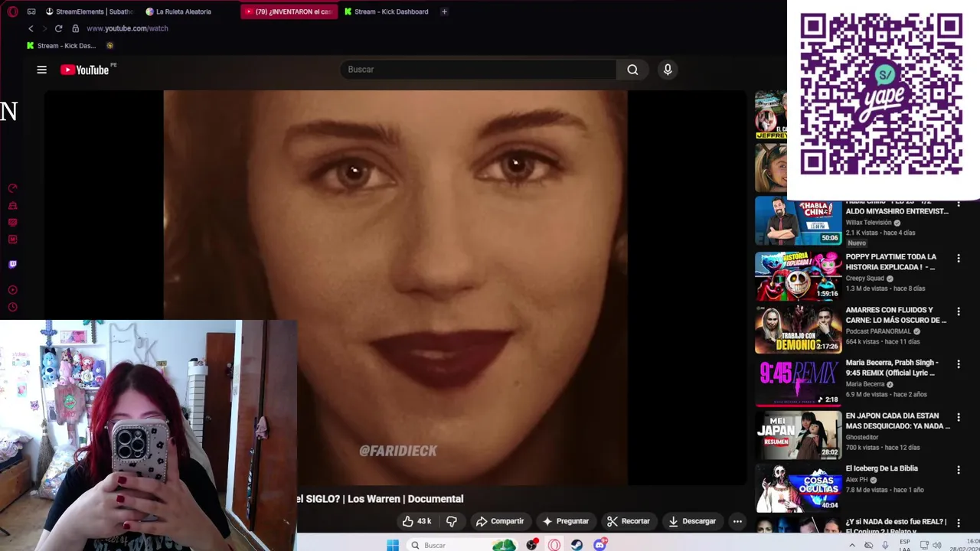Click the Descargar button
This screenshot has height=551, width=980.
click(692, 521)
